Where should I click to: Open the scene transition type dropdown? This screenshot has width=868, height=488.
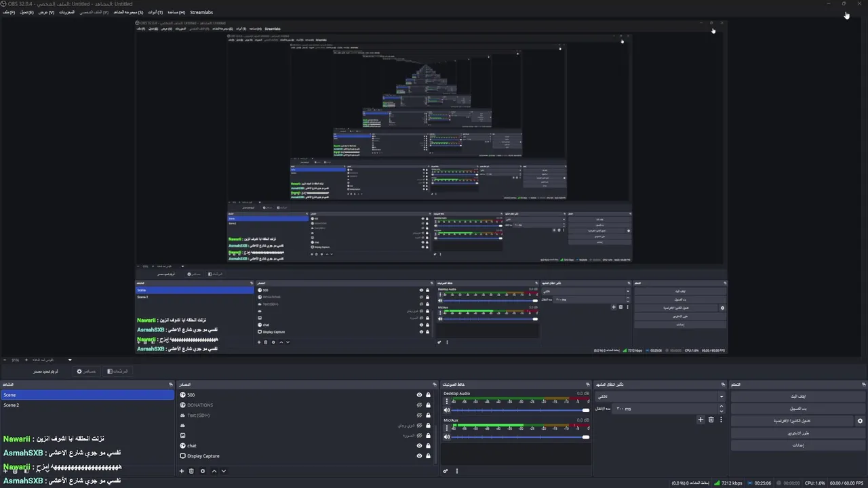coord(660,396)
